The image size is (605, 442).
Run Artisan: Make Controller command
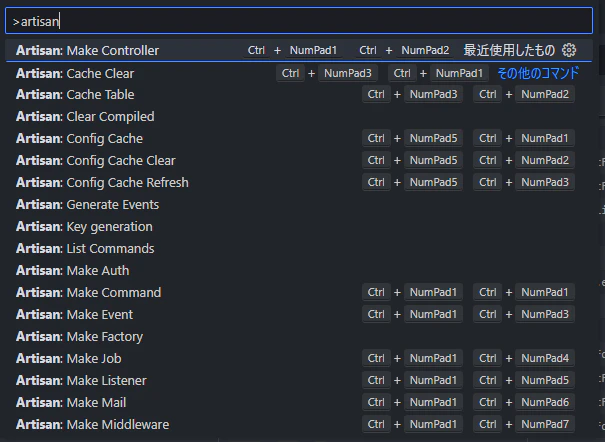(x=299, y=50)
